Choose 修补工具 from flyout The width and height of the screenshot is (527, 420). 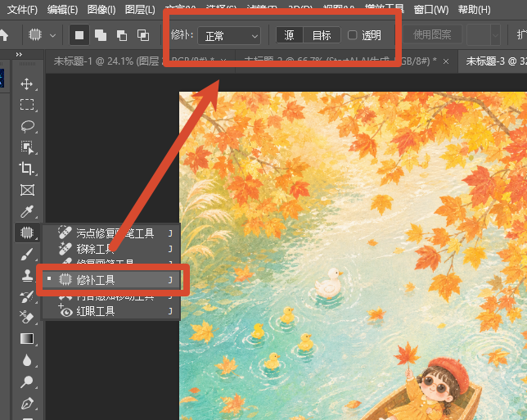pyautogui.click(x=111, y=280)
